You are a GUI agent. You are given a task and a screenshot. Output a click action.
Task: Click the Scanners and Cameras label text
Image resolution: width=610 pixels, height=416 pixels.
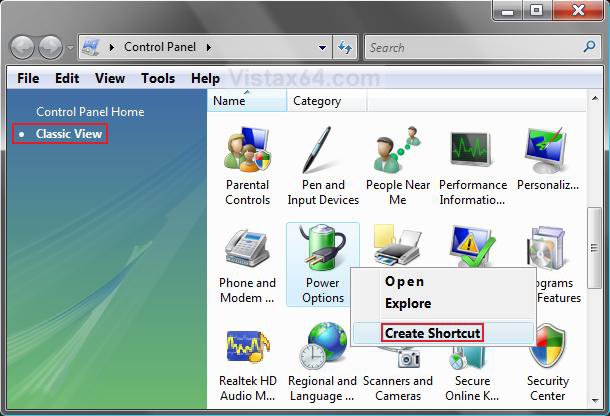click(x=398, y=388)
